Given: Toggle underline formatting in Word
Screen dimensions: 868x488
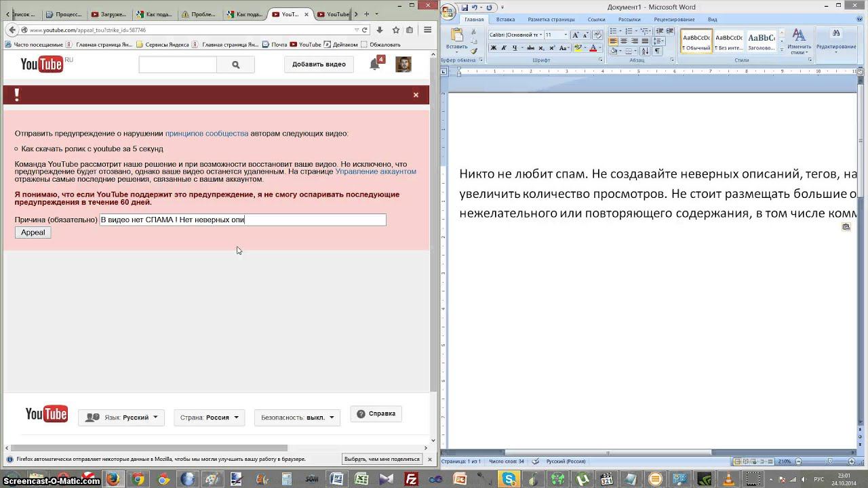Looking at the screenshot, I should click(x=515, y=47).
